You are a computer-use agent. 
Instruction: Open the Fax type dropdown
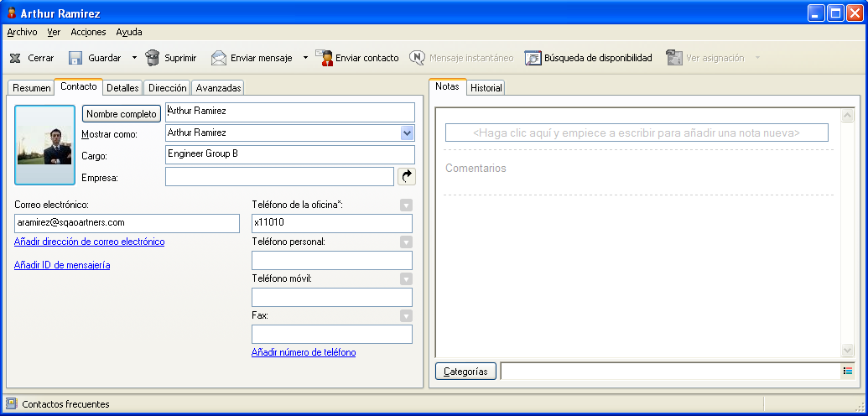(x=406, y=315)
